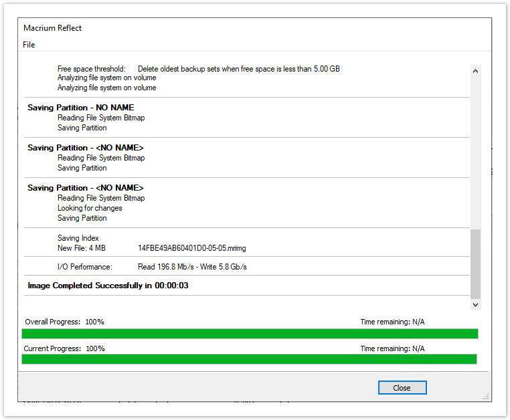Click the 'Free space threshold:' label
Screen dimensions: 510x420
(92, 69)
